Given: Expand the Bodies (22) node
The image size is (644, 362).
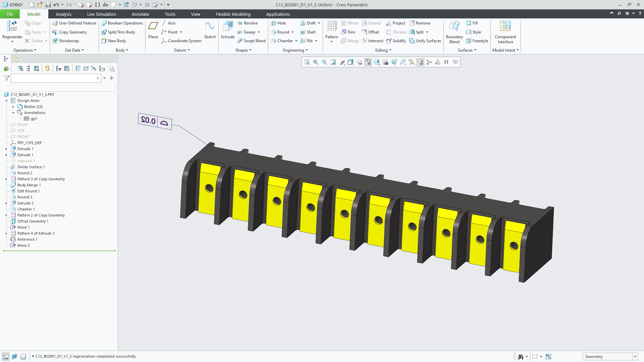Looking at the screenshot, I should pyautogui.click(x=13, y=107).
